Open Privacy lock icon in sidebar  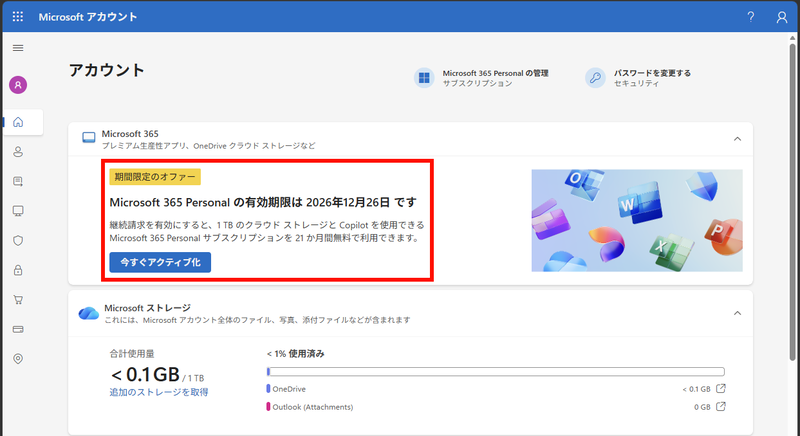click(x=18, y=270)
